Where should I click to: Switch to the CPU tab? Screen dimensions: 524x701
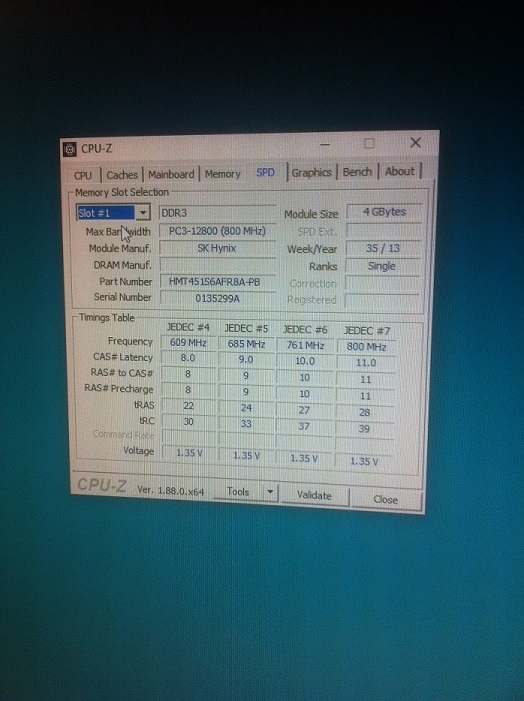tap(83, 175)
